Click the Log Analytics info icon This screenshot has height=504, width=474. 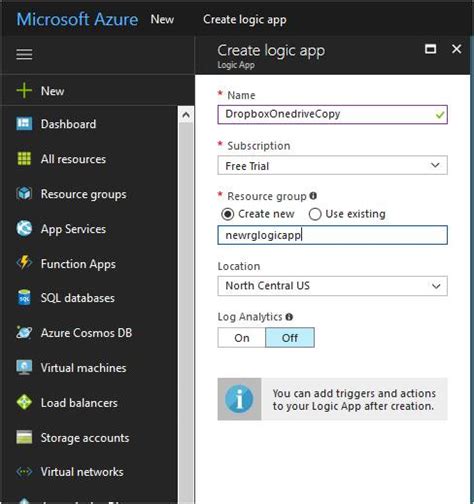[289, 317]
